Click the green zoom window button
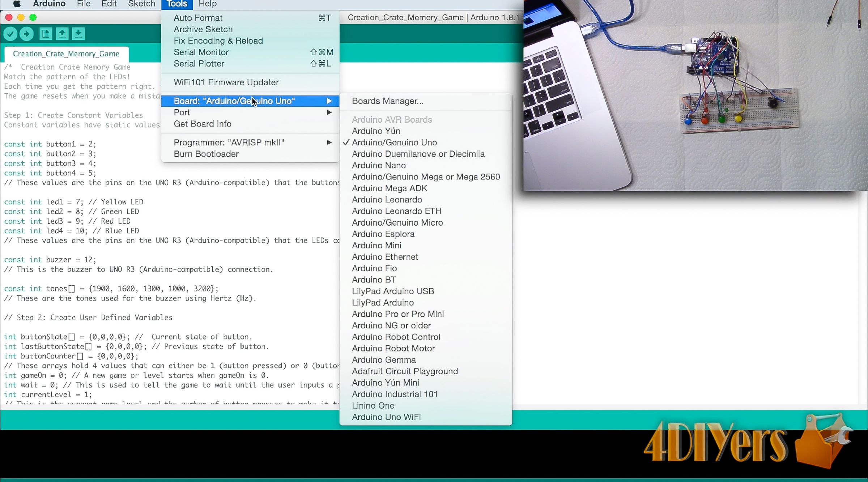 [x=33, y=17]
